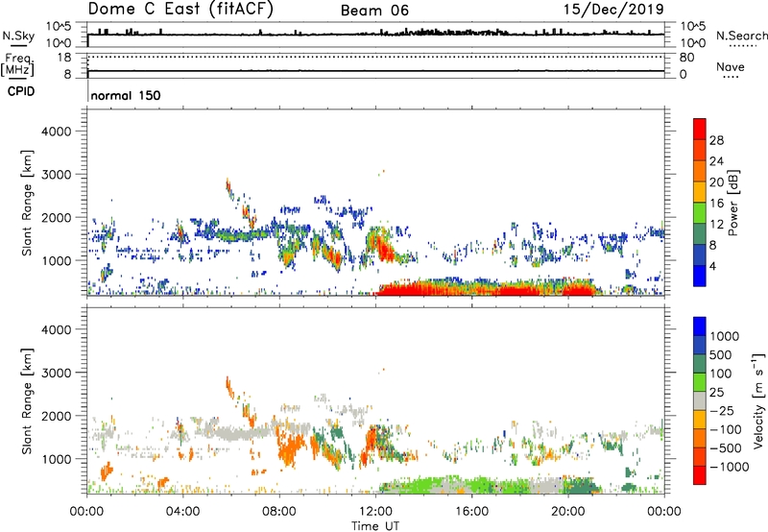Image resolution: width=768 pixels, height=532 pixels.
Task: Click the 'N.Search' legend label
Action: pyautogui.click(x=742, y=36)
